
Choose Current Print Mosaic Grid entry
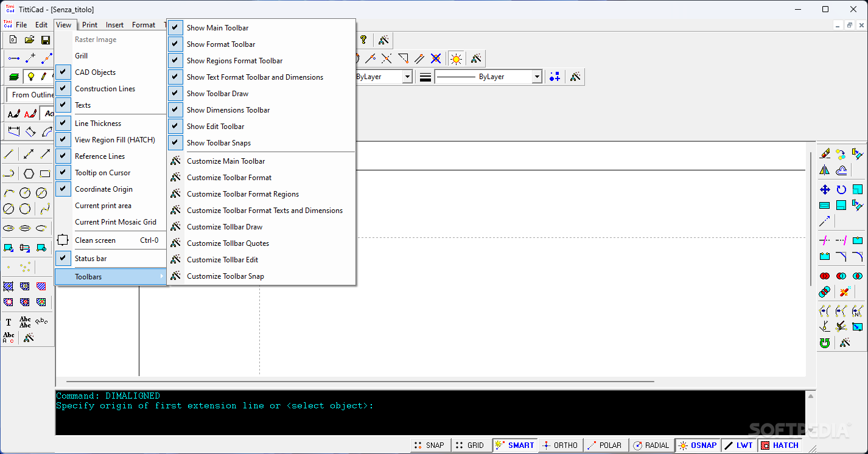[x=110, y=222]
